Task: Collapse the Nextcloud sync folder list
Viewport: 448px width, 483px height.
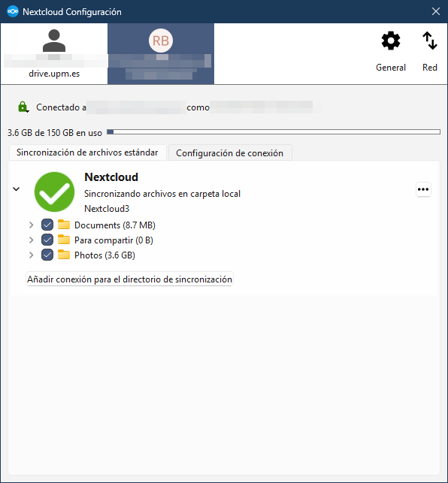Action: coord(17,189)
